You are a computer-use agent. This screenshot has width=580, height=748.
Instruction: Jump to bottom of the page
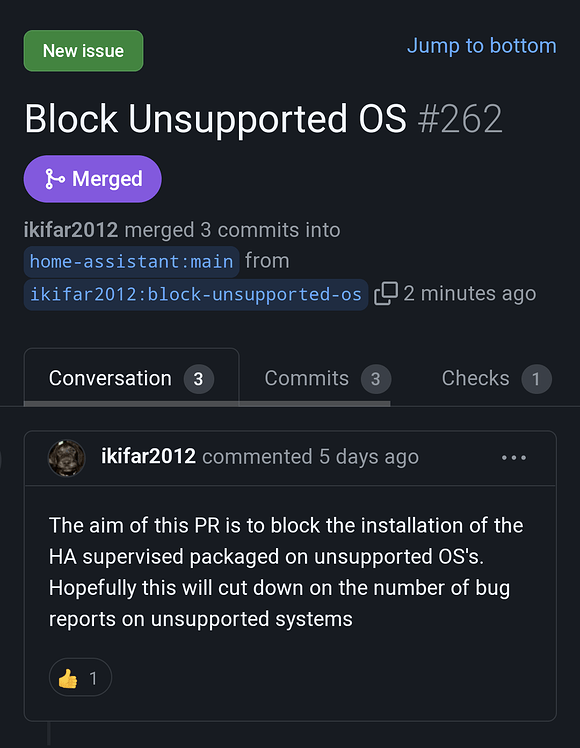(482, 46)
